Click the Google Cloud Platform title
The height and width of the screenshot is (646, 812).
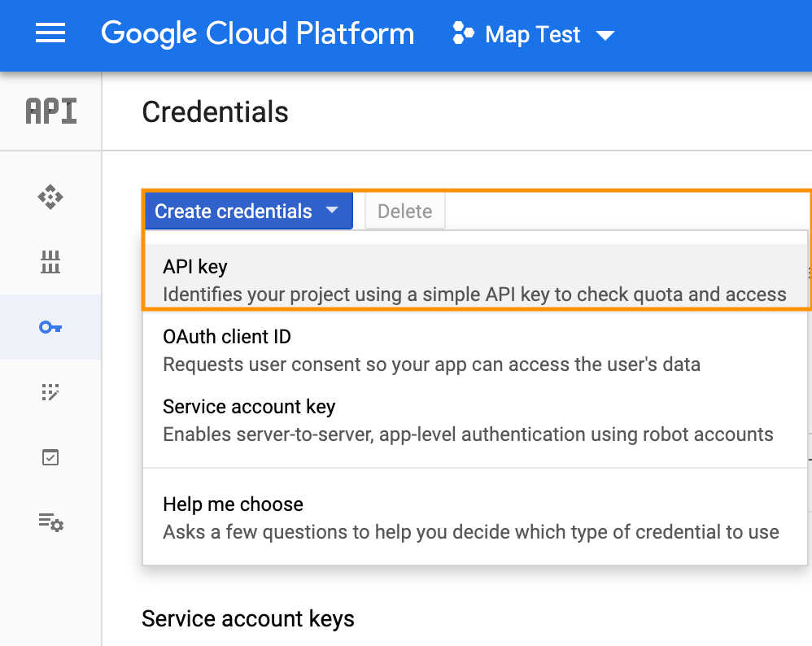tap(257, 33)
